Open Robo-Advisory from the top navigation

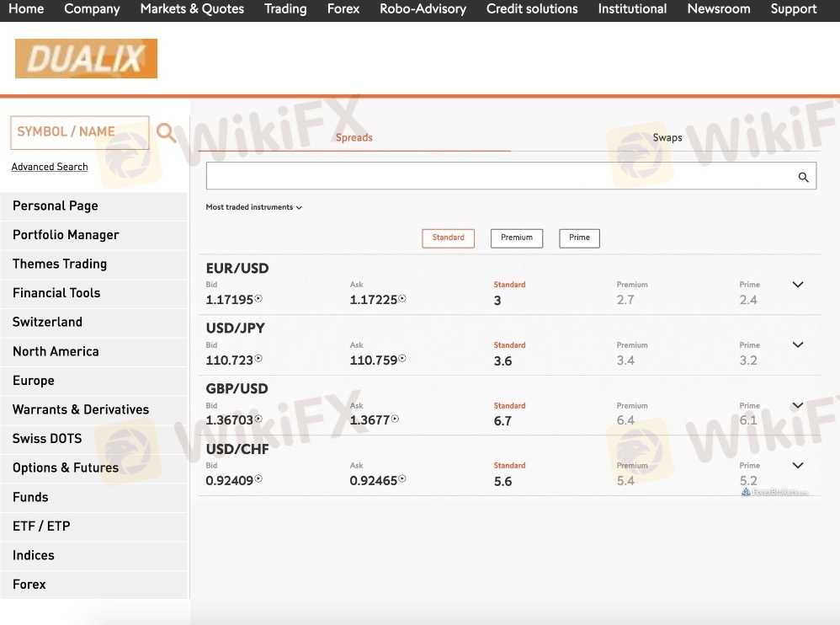pos(423,9)
